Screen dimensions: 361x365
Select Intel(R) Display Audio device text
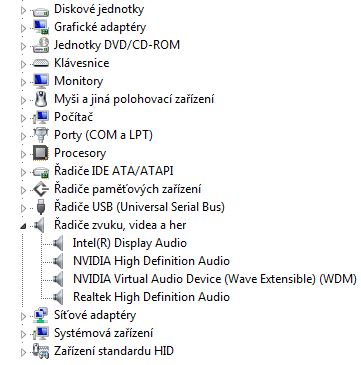[x=130, y=243]
